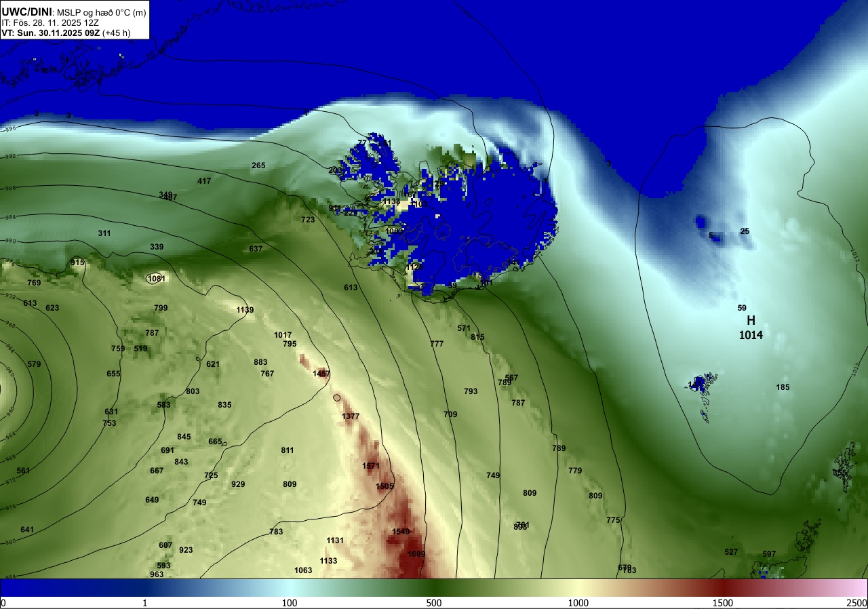Click the 579 value near the low center
868x609 pixels.
(34, 364)
